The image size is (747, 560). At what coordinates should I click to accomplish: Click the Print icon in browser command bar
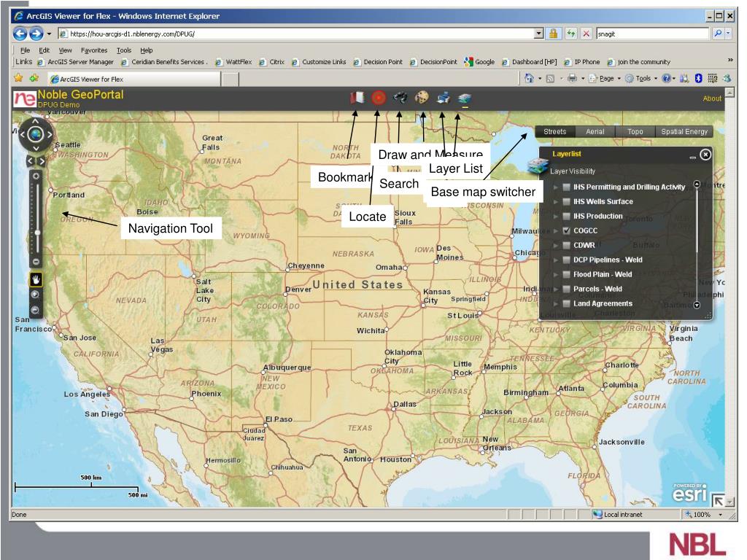(572, 78)
